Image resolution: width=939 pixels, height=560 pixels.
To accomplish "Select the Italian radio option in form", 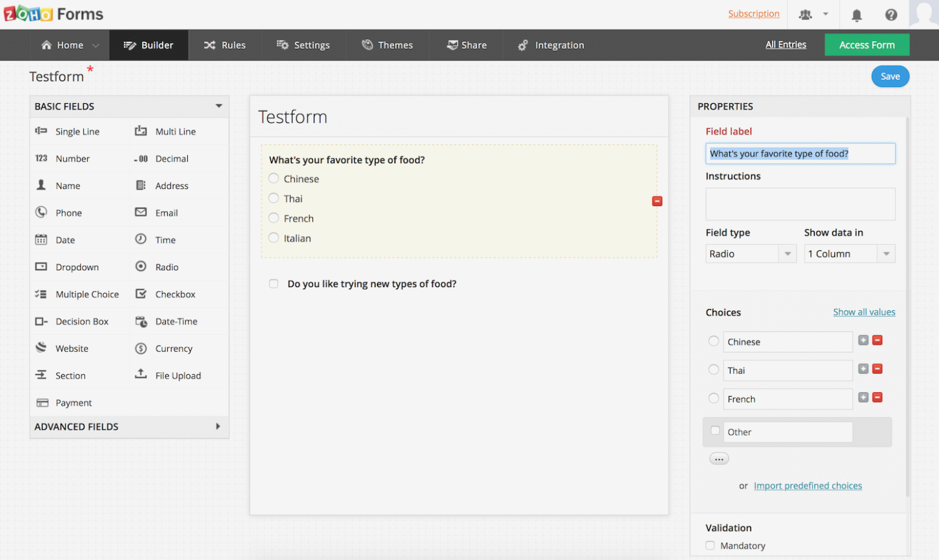I will coord(274,238).
